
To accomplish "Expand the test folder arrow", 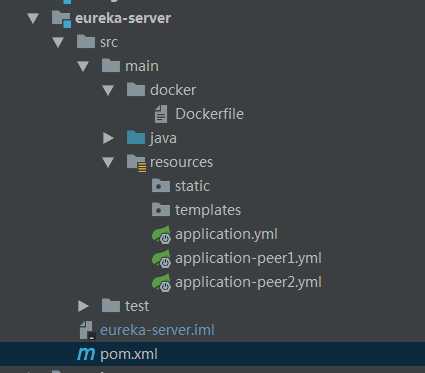I will pos(83,306).
